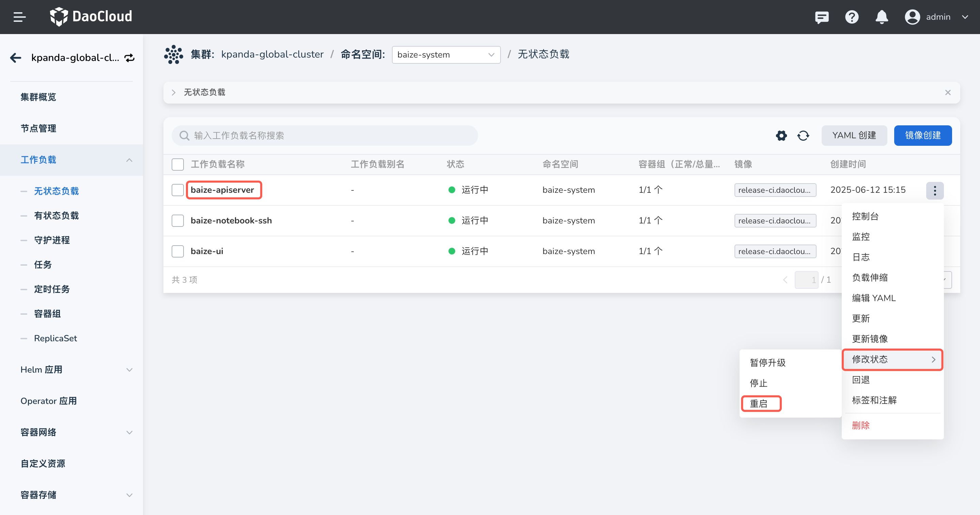Open table column settings gear icon

781,136
